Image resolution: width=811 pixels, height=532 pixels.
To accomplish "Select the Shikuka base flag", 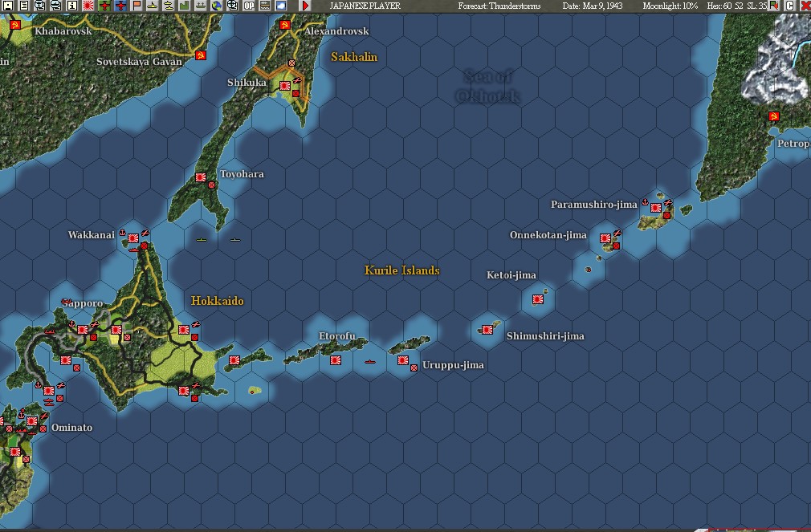I will click(285, 86).
